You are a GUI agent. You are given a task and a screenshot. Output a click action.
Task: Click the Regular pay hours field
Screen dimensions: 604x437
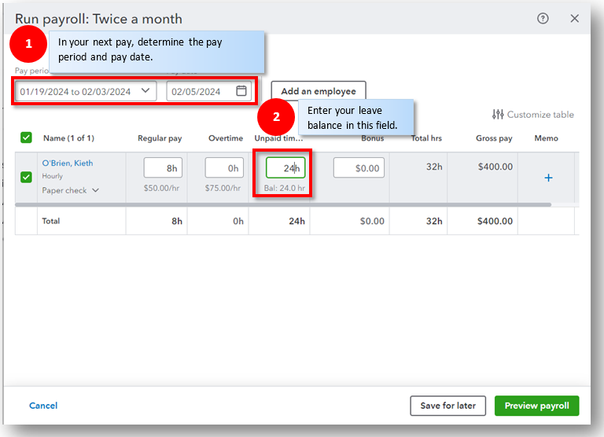click(162, 168)
